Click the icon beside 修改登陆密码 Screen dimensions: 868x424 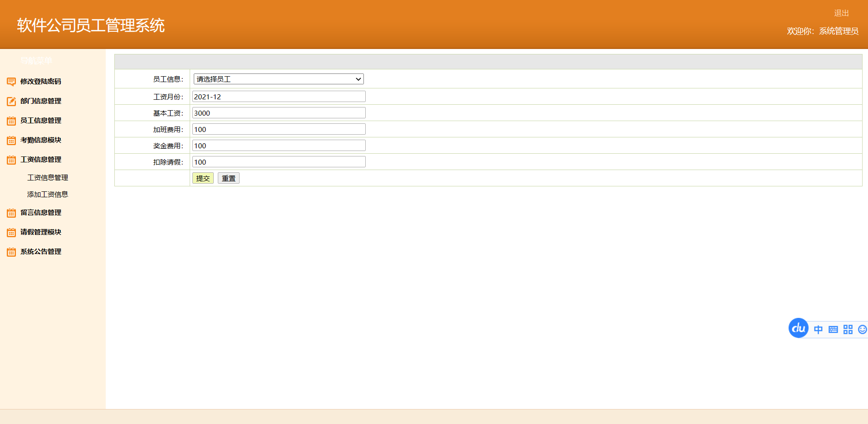11,82
